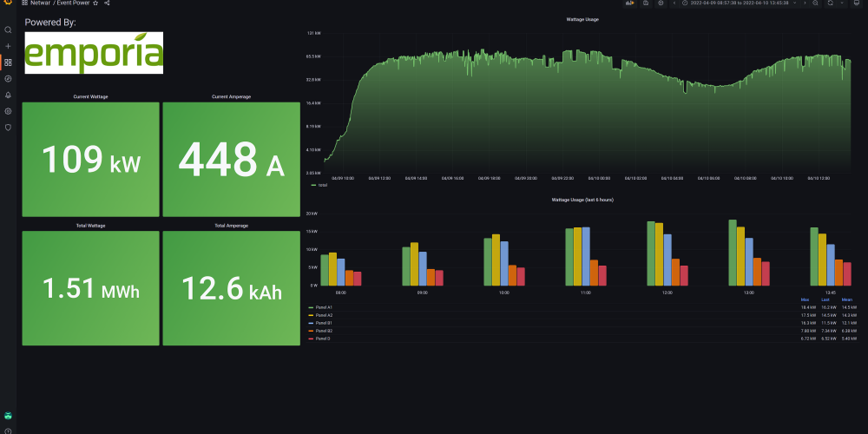The image size is (868, 434).
Task: Open the Configuration gear in sidebar
Action: 8,111
